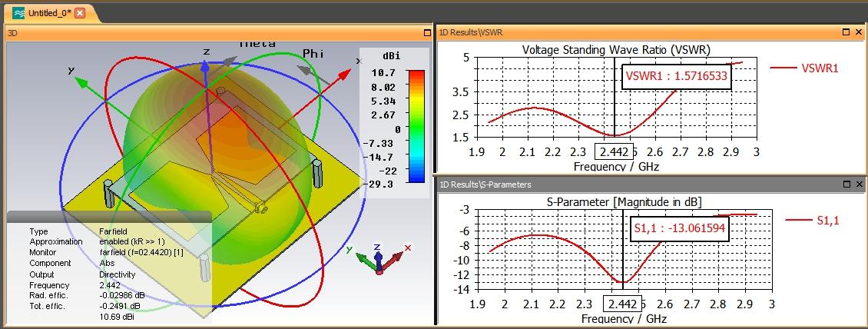The image size is (868, 329).
Task: Click the -29.3 minimum value on color scale
Action: (379, 184)
